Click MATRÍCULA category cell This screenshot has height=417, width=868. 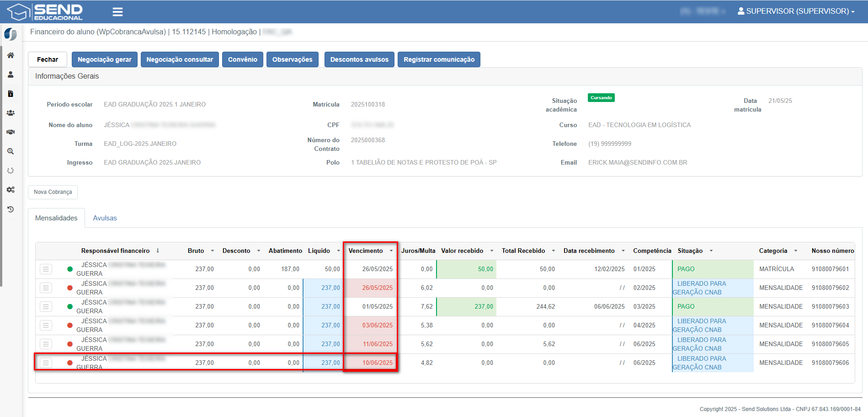[777, 269]
